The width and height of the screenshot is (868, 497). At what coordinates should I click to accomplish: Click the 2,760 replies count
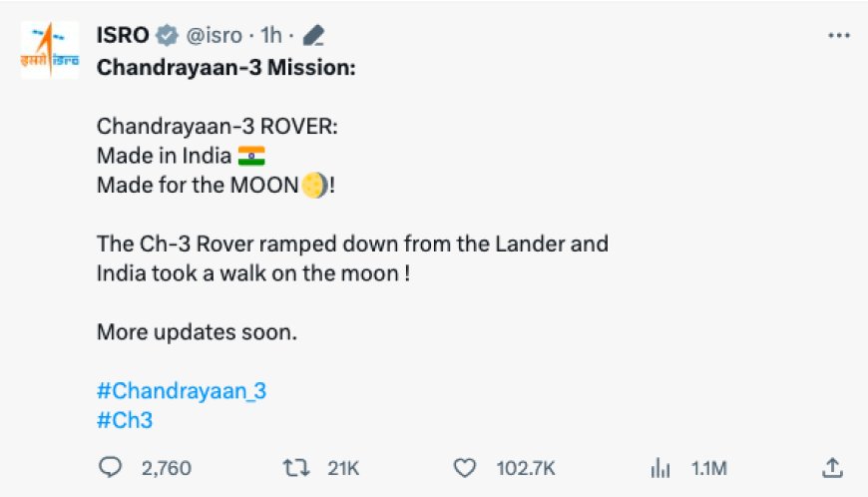[x=166, y=468]
